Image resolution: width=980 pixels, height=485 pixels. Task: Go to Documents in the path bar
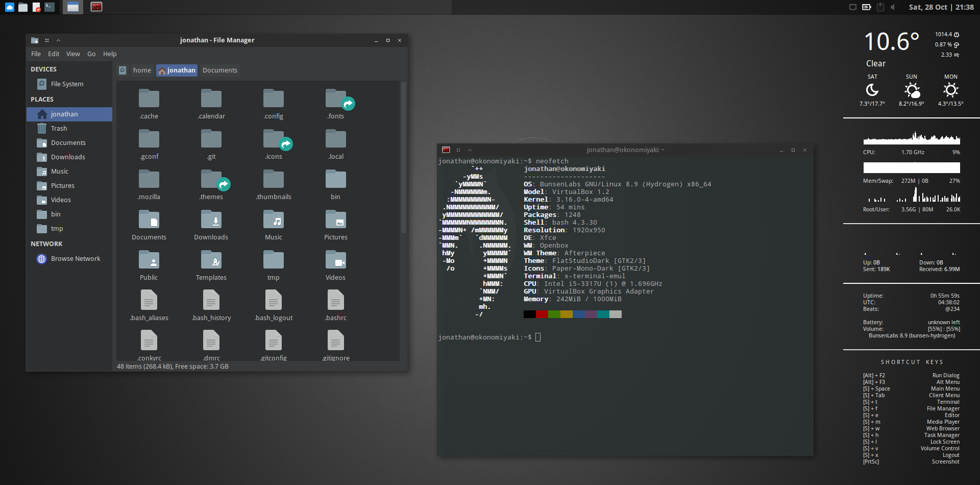[220, 70]
